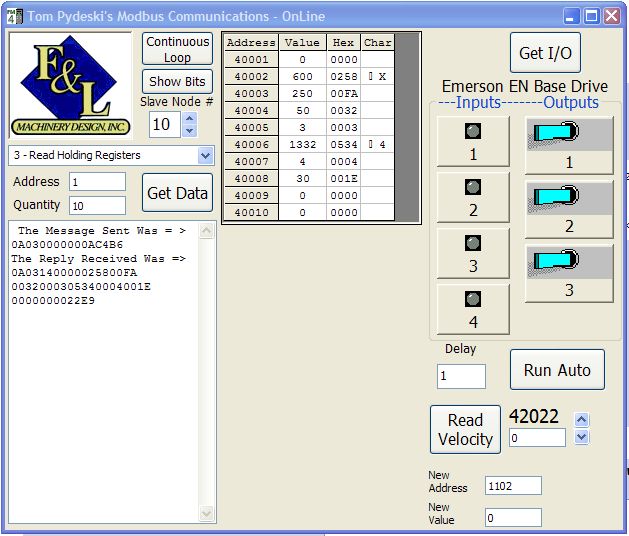Click the F&L Machinery Design logo
The width and height of the screenshot is (629, 536).
click(x=71, y=86)
